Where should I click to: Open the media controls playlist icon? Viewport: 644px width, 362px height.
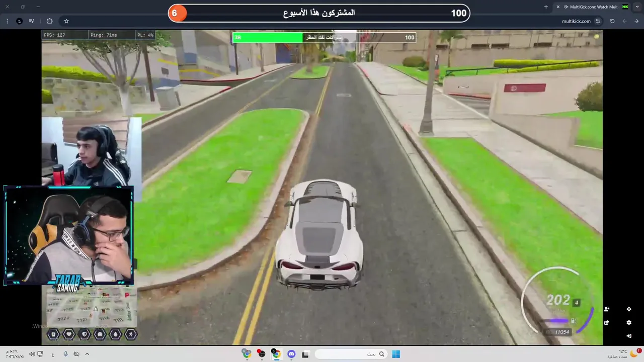32,21
